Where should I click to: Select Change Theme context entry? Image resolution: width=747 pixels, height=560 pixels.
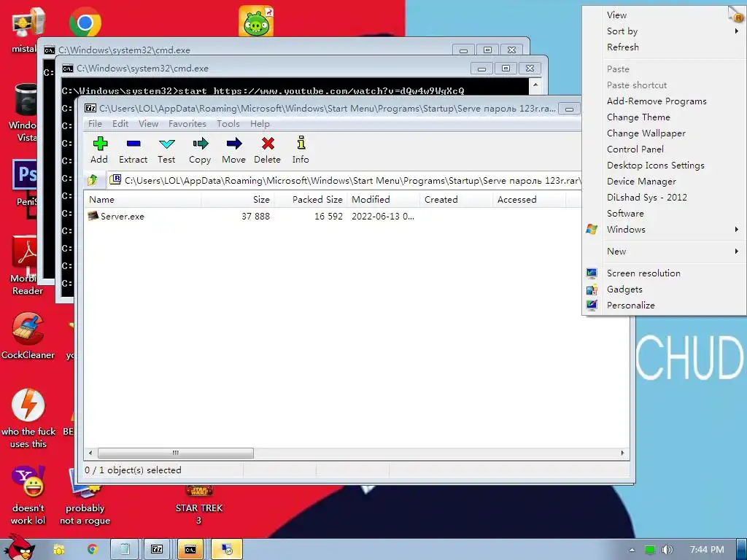(x=664, y=117)
